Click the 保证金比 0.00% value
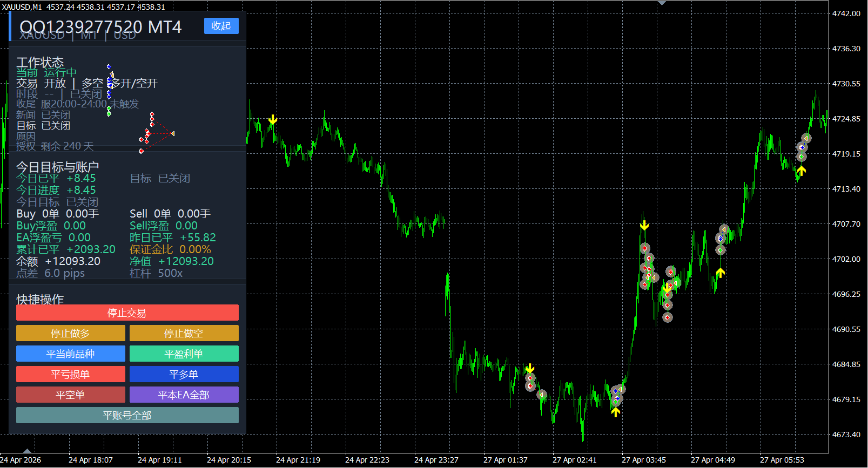868x468 pixels. [170, 249]
